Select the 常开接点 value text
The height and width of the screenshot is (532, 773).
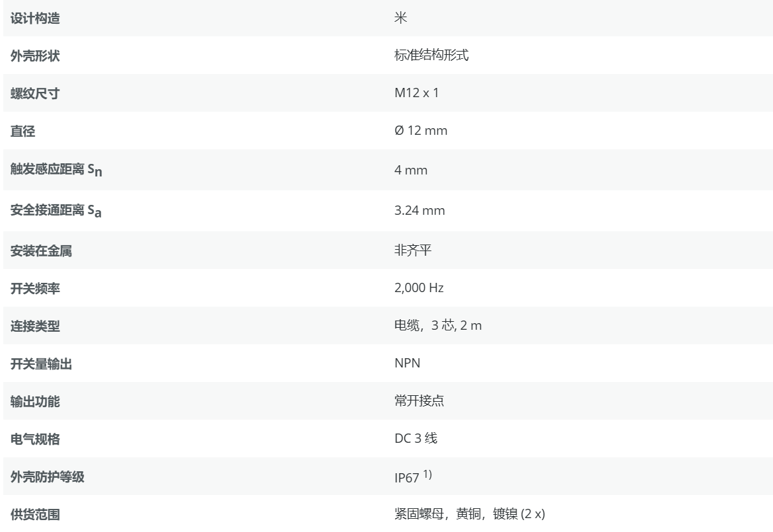(419, 401)
